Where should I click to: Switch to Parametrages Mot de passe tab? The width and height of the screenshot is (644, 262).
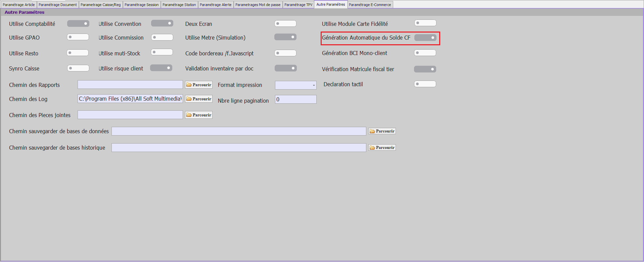258,5
